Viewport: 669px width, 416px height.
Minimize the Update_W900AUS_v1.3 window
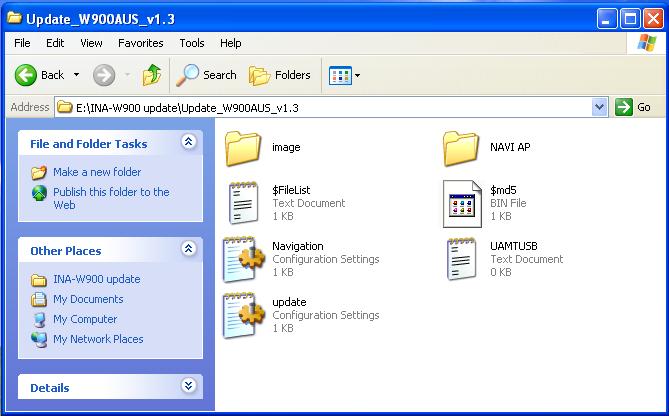pos(607,19)
